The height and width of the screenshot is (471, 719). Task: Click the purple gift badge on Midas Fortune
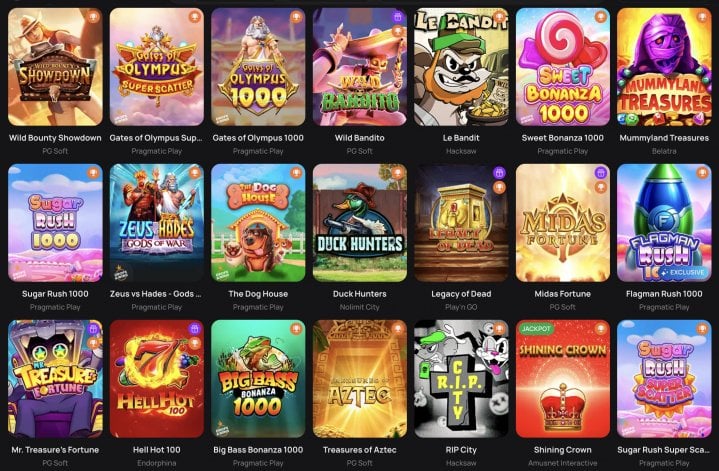click(x=601, y=173)
